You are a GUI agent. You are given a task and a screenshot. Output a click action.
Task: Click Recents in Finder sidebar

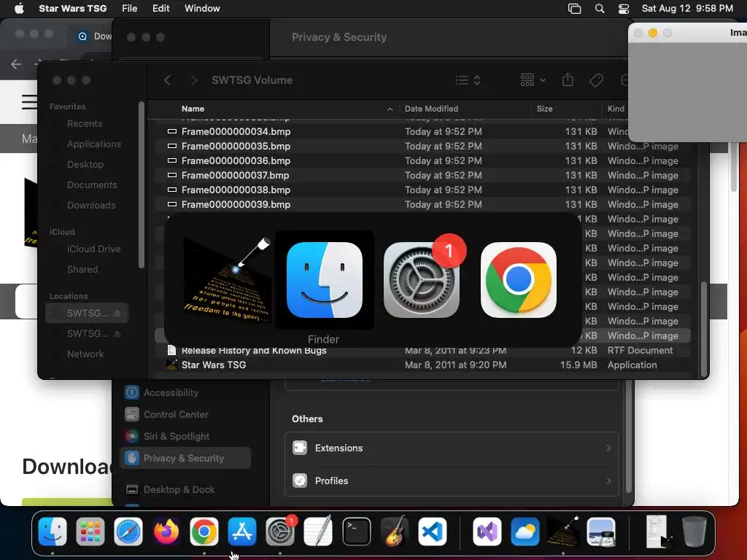[85, 124]
